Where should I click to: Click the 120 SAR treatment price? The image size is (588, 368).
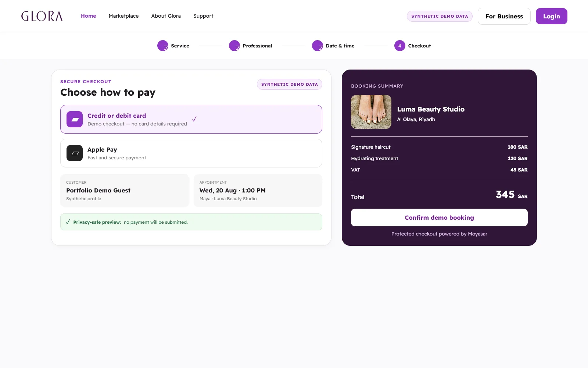[x=517, y=158]
